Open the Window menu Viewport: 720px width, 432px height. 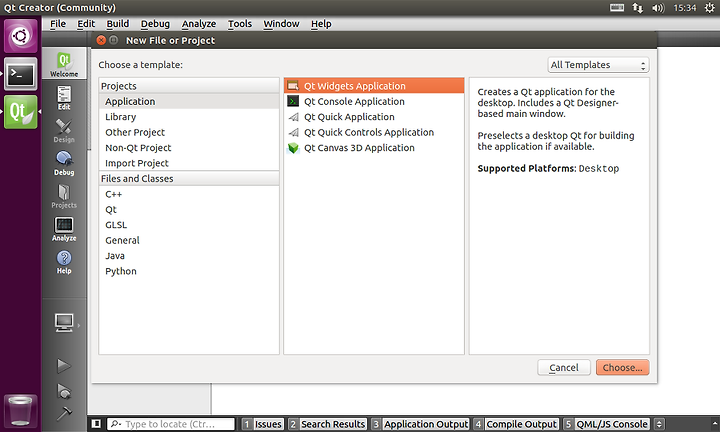pos(281,24)
